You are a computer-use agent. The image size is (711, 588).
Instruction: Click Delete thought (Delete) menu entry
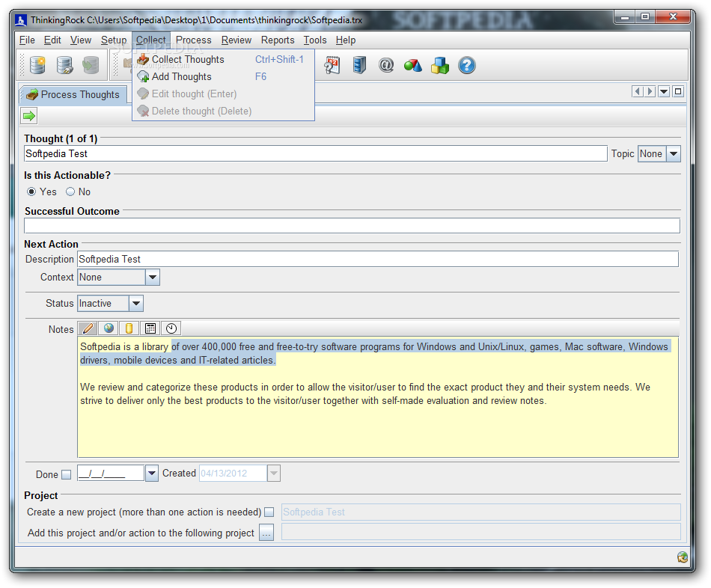[x=223, y=111]
